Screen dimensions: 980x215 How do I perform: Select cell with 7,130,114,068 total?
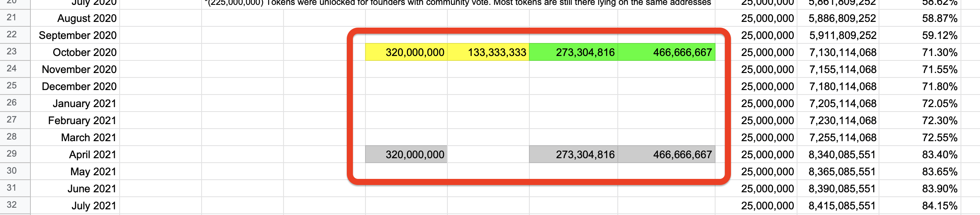click(838, 52)
